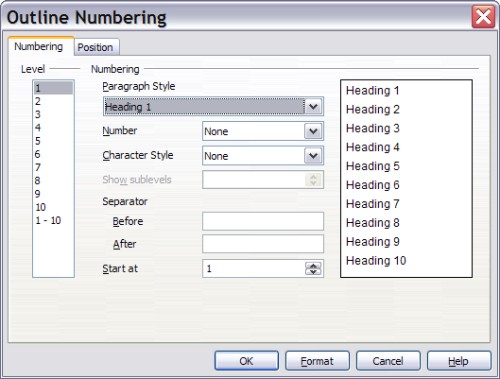Select level 8 in Level list

(x=53, y=181)
